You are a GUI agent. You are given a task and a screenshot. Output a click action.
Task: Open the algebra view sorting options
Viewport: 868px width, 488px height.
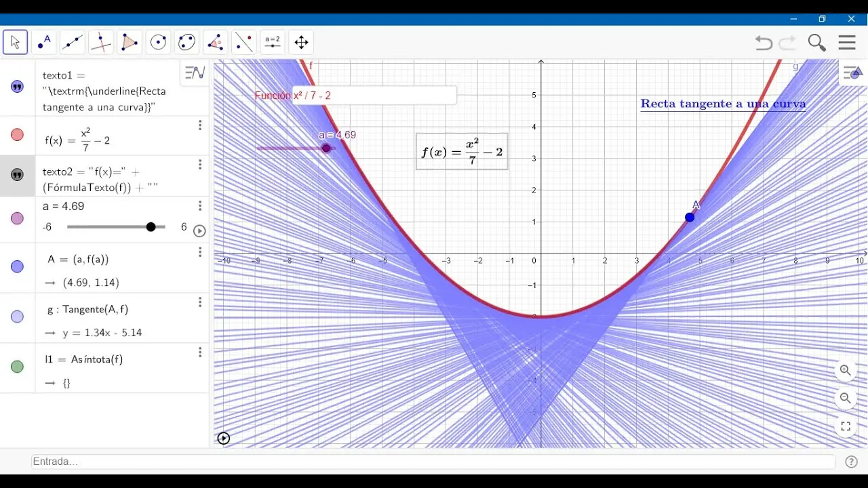pos(195,73)
